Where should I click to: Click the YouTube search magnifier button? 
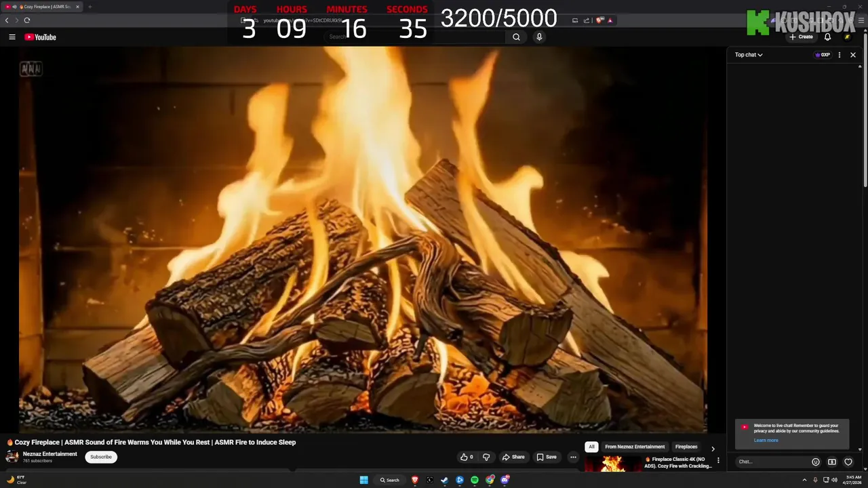pyautogui.click(x=516, y=37)
